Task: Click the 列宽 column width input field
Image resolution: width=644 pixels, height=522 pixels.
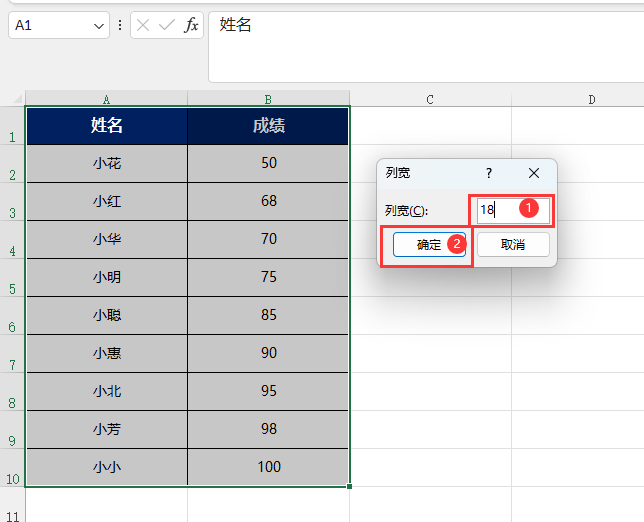Action: [513, 211]
